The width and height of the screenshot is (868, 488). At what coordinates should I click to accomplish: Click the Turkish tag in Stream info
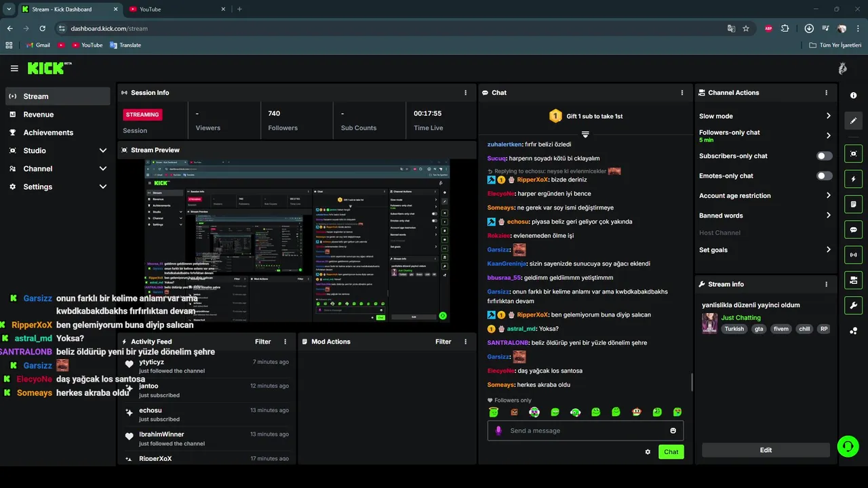pos(734,329)
